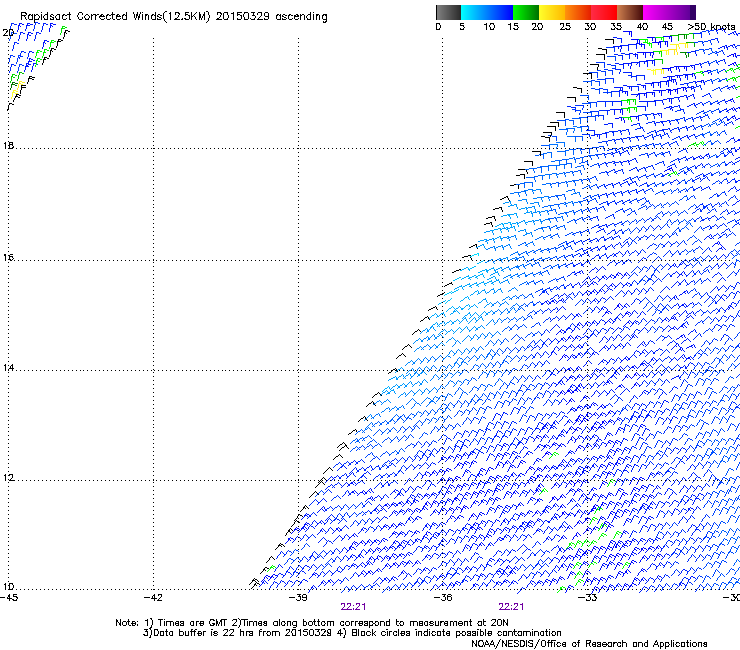Screen dimensions: 740x650
Task: Click the 22:21 time label nearest -33
Action: click(x=511, y=607)
